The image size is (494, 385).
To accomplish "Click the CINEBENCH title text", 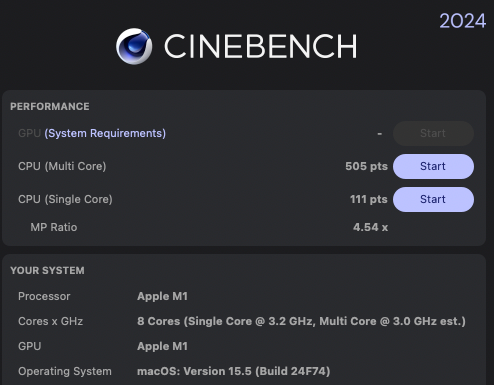I will click(260, 46).
